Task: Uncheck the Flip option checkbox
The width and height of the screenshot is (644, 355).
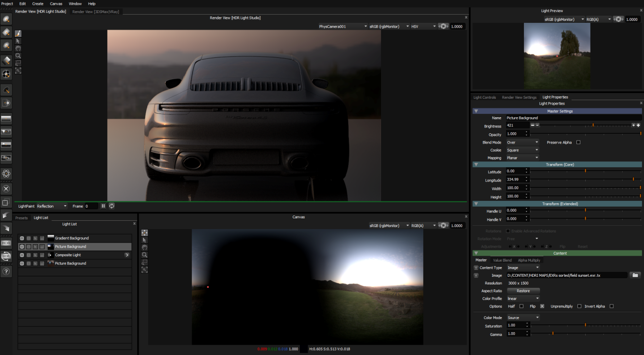Action: (x=542, y=306)
